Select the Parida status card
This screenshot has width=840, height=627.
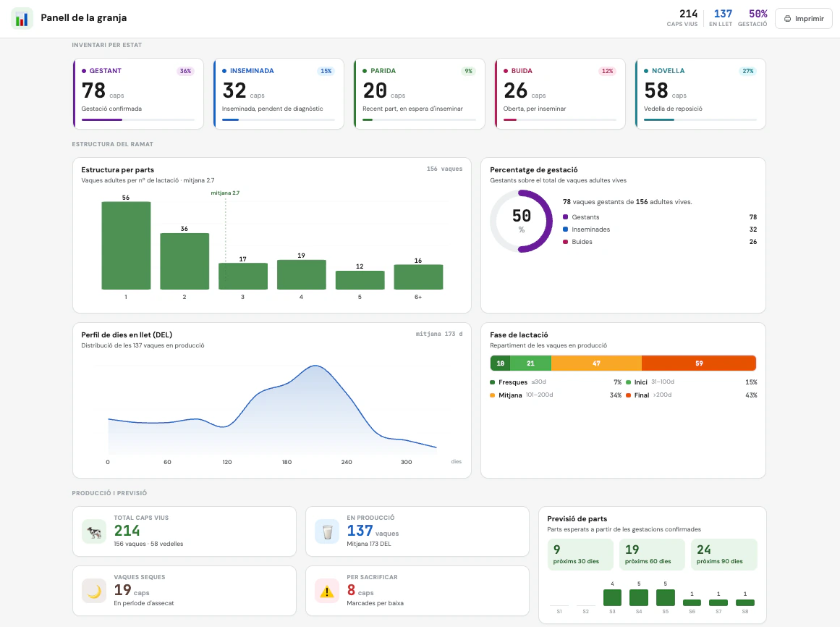(420, 94)
